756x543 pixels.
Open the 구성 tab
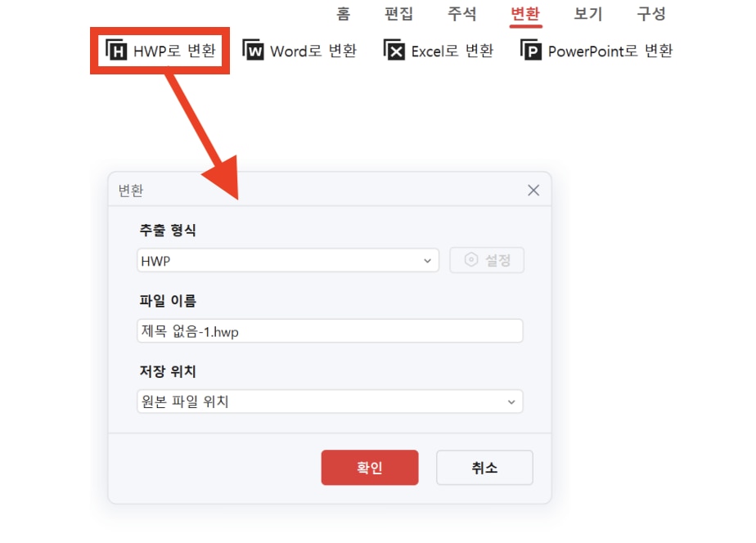coord(651,13)
